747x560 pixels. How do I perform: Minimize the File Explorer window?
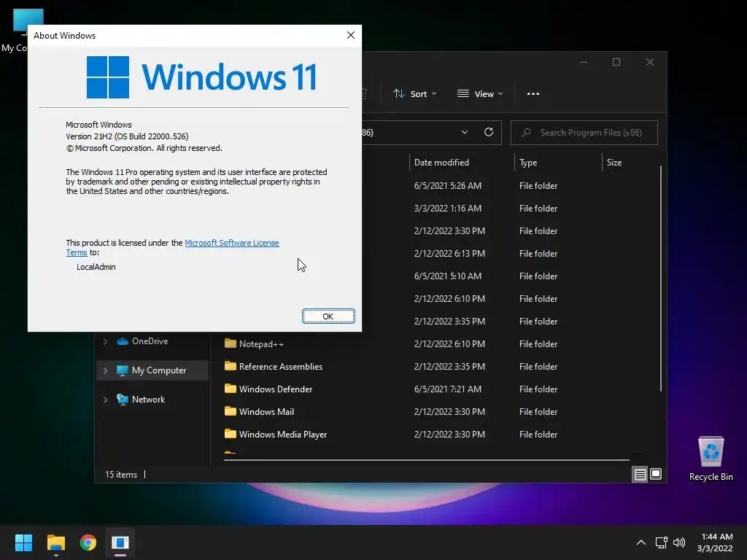(584, 63)
